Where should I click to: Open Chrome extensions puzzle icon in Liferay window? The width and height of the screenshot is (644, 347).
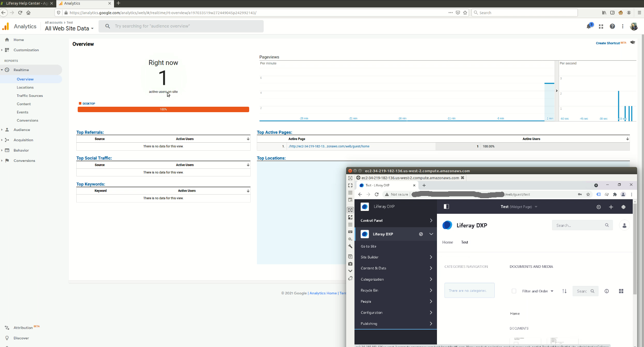tap(615, 195)
